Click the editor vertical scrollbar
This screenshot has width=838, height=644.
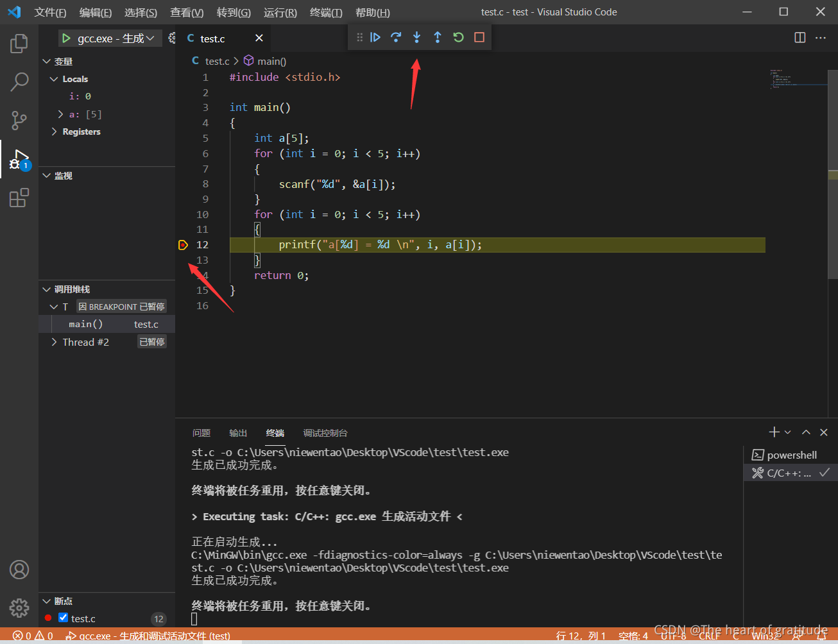click(x=833, y=173)
